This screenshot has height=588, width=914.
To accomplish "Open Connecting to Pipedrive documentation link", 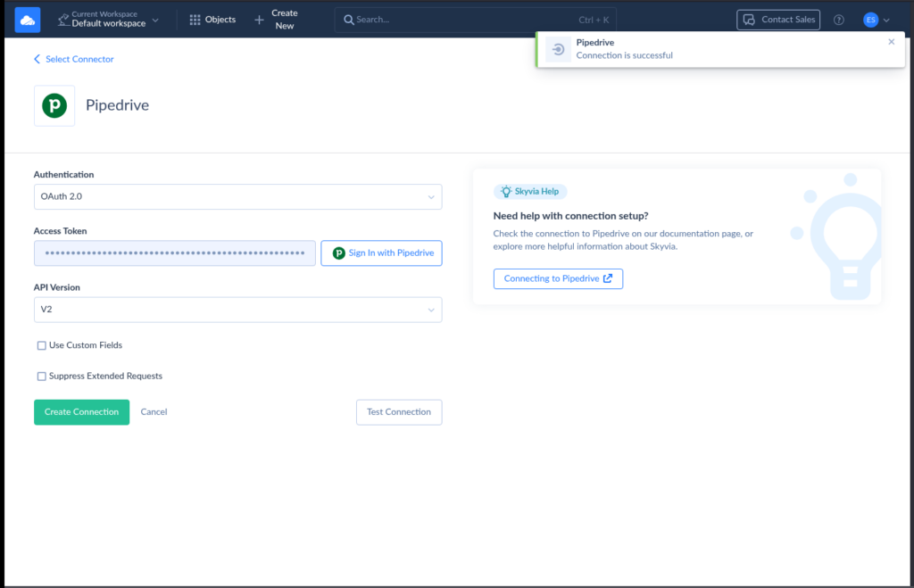I will coord(558,278).
